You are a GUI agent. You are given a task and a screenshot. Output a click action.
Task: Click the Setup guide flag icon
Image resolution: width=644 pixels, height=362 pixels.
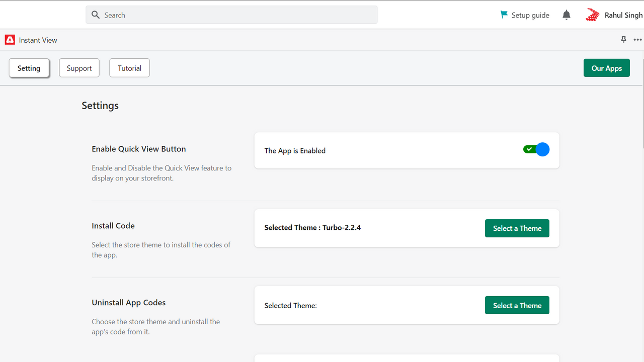pos(503,15)
